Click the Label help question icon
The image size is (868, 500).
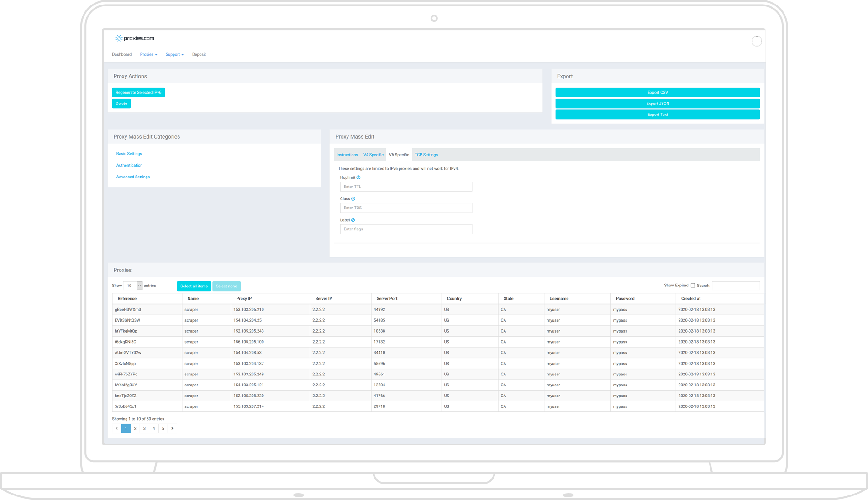[x=353, y=220]
